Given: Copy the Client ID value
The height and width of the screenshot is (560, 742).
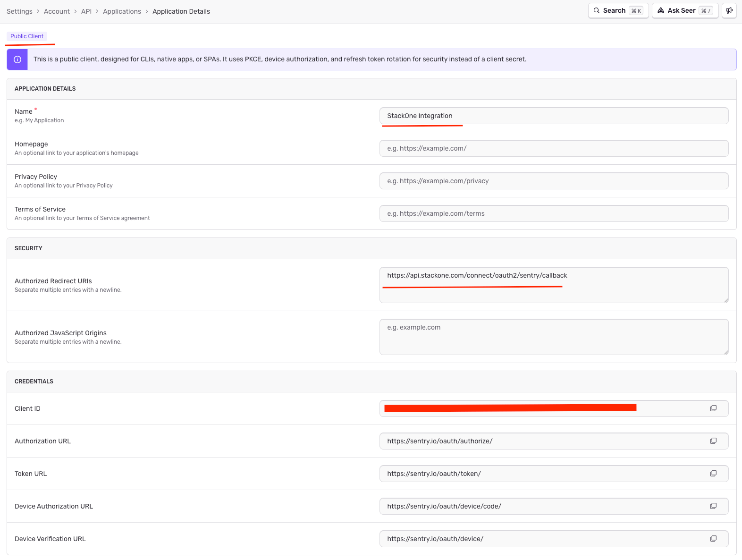Looking at the screenshot, I should 713,408.
